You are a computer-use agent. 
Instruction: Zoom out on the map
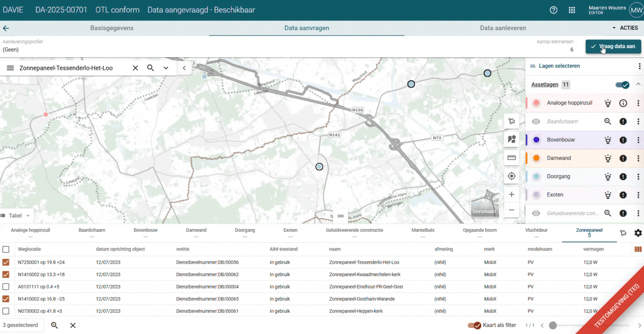(512, 210)
